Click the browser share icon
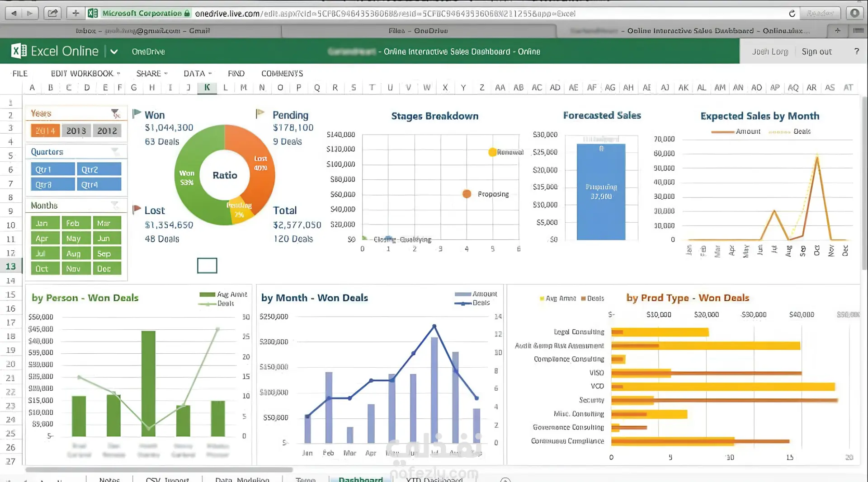 pos(53,13)
